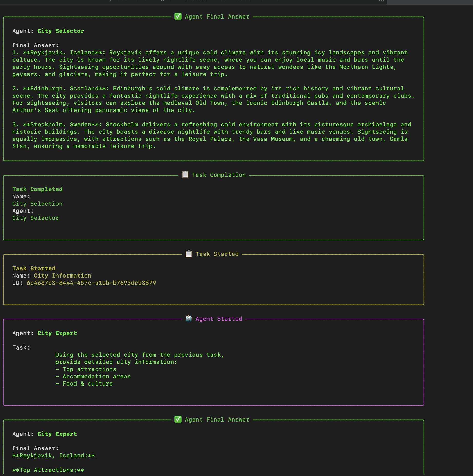Click the Food & culture bullet item
The width and height of the screenshot is (473, 476).
click(x=88, y=383)
